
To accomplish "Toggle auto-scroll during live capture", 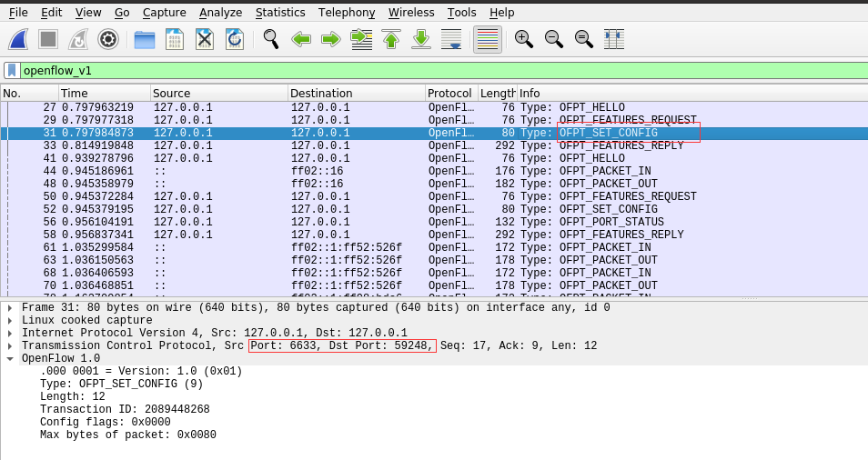I will coord(451,39).
